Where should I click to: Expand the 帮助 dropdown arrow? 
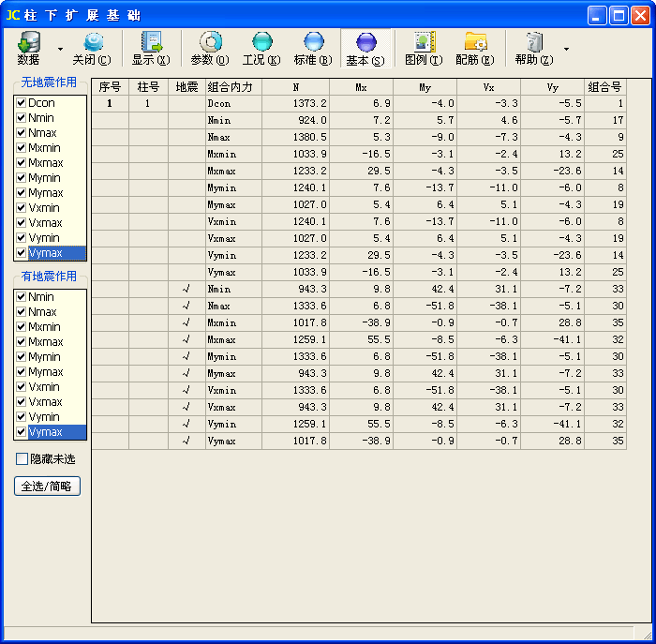[x=566, y=49]
